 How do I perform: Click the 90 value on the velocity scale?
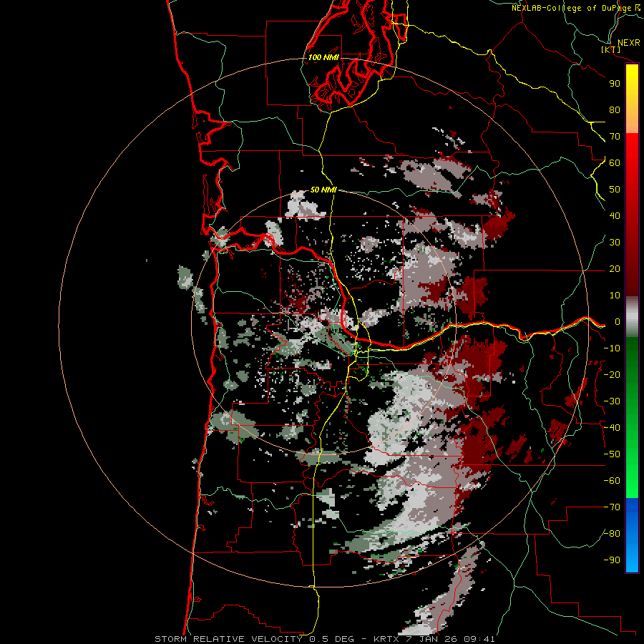point(615,84)
